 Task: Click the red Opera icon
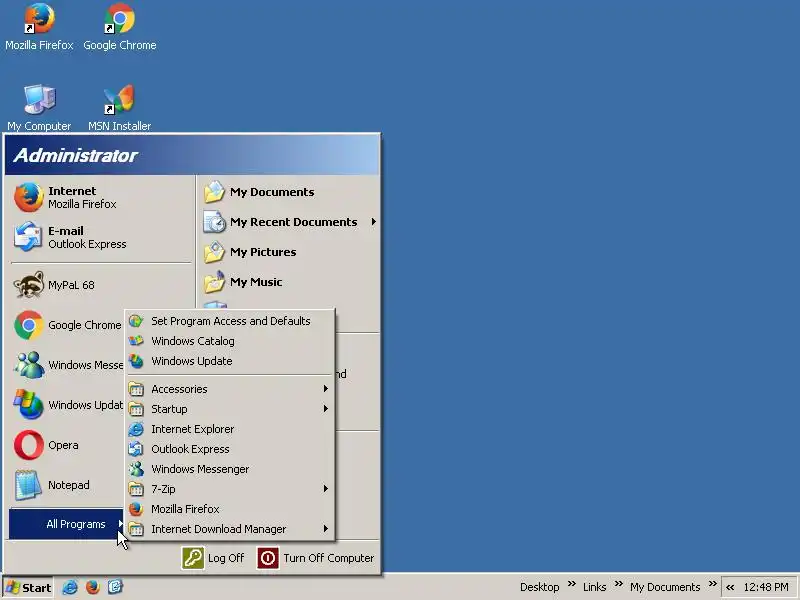click(29, 445)
